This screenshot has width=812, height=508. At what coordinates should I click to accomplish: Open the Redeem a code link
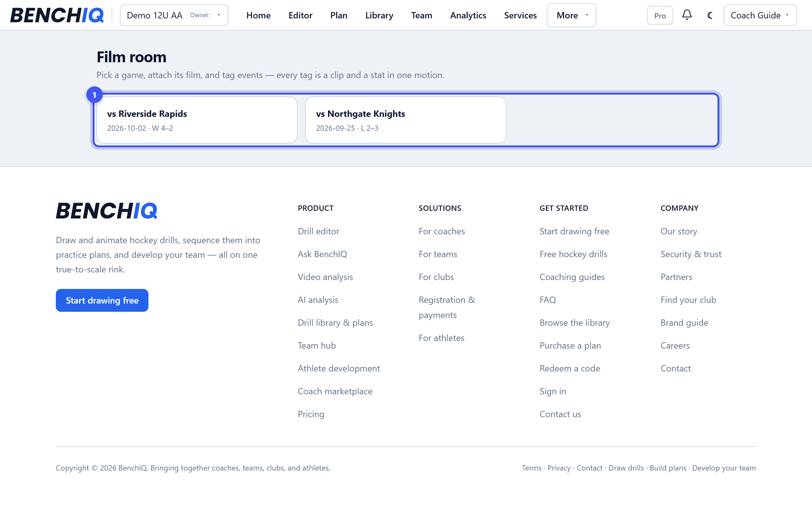[x=569, y=368]
